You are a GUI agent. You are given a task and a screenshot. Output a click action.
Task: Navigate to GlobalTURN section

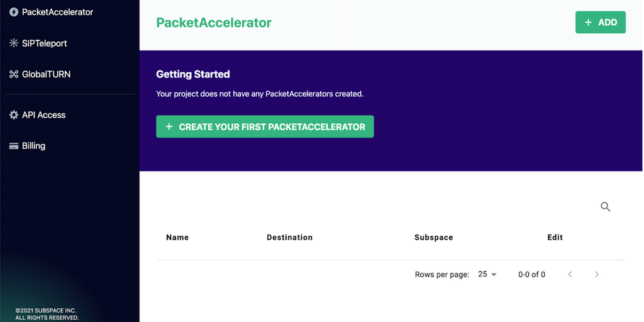[46, 74]
